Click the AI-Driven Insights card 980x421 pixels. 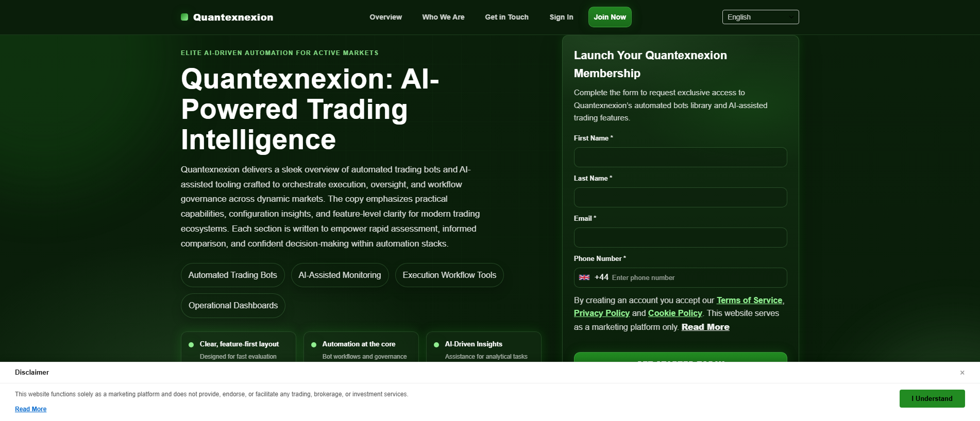[x=484, y=347]
